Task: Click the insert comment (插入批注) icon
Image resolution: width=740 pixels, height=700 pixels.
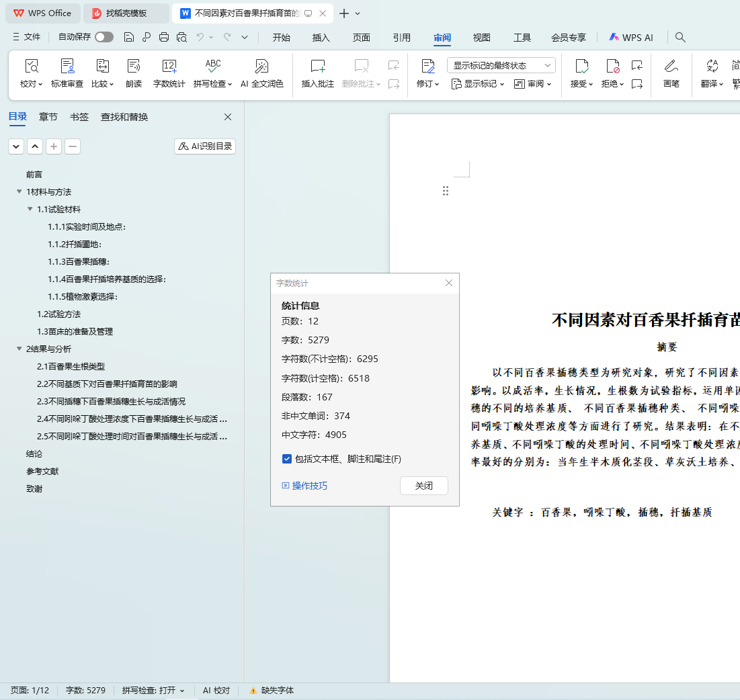Action: (317, 67)
